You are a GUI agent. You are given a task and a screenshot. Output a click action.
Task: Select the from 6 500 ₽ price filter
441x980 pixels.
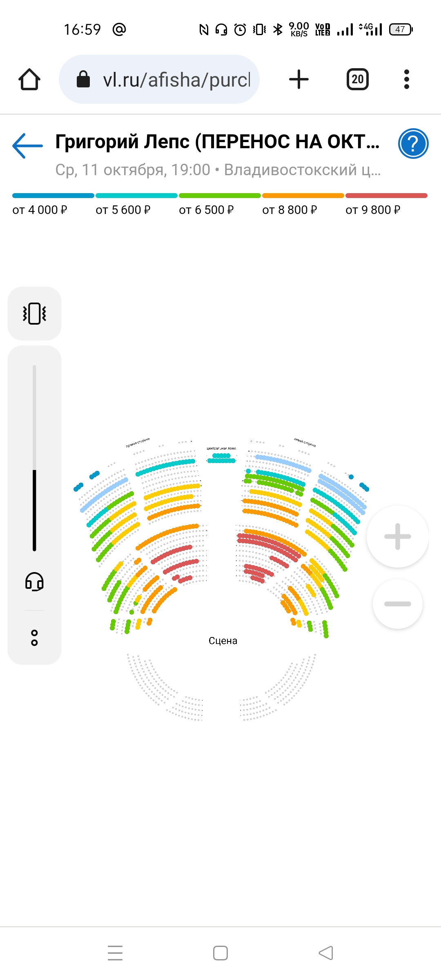(x=220, y=205)
